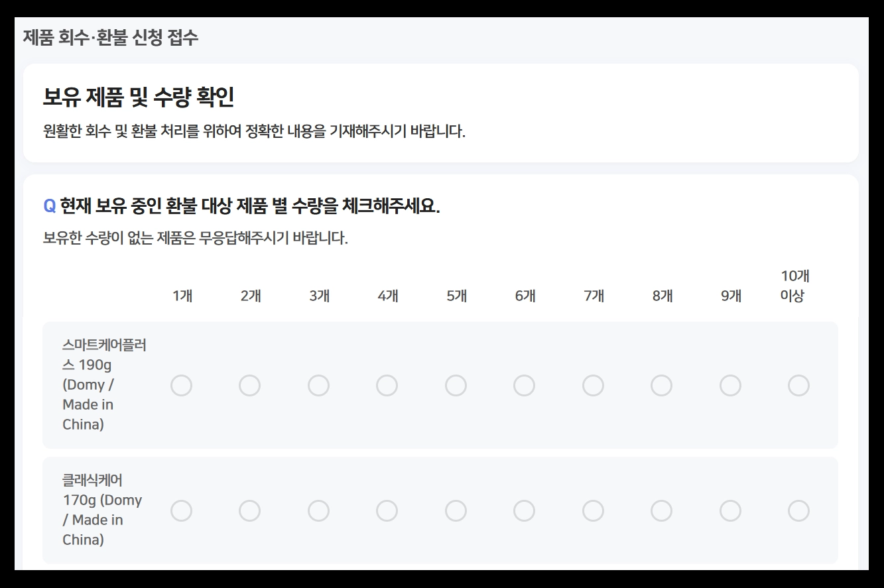Select 4개 for 스마트케어플러스 190g
Viewport: 884px width, 588px height.
pos(387,384)
